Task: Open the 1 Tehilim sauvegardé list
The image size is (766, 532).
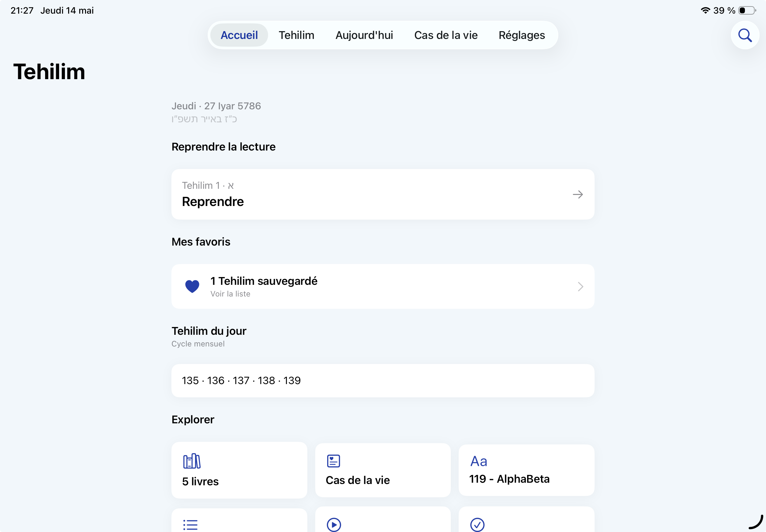Action: [383, 286]
